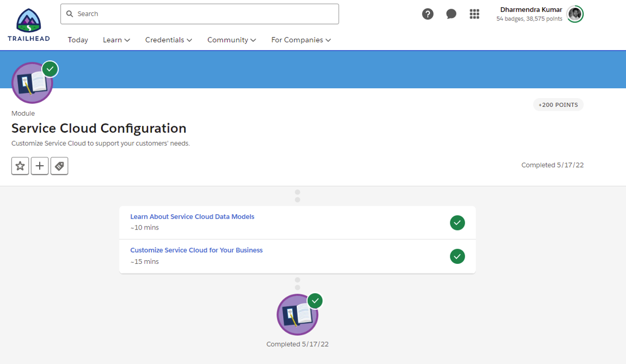Click the Trailhead logo
Viewport: 626px width, 364px height.
tap(28, 25)
